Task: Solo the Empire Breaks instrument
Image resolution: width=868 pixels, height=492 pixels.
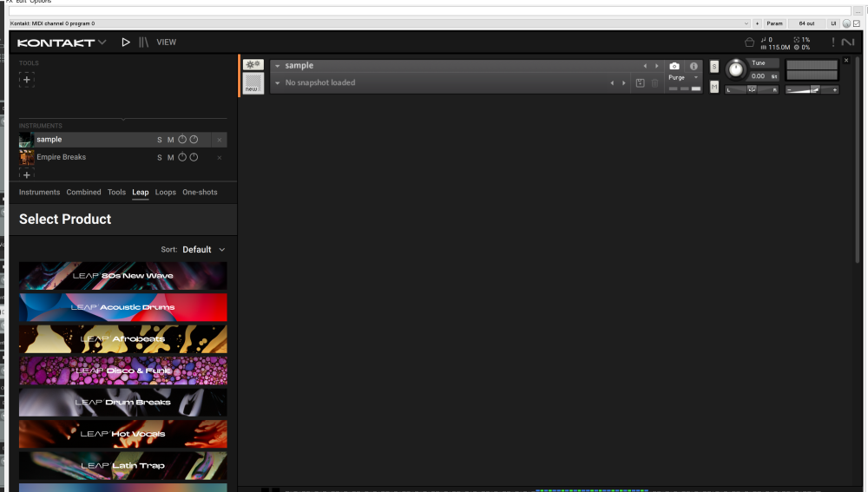Action: (160, 158)
